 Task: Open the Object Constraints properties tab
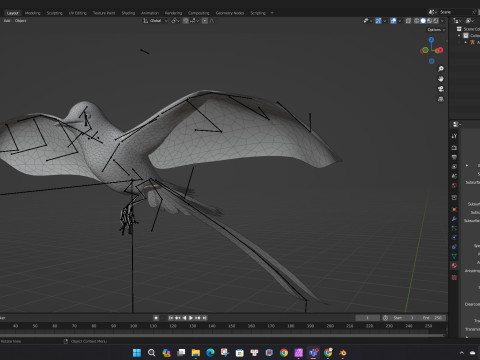tap(454, 247)
